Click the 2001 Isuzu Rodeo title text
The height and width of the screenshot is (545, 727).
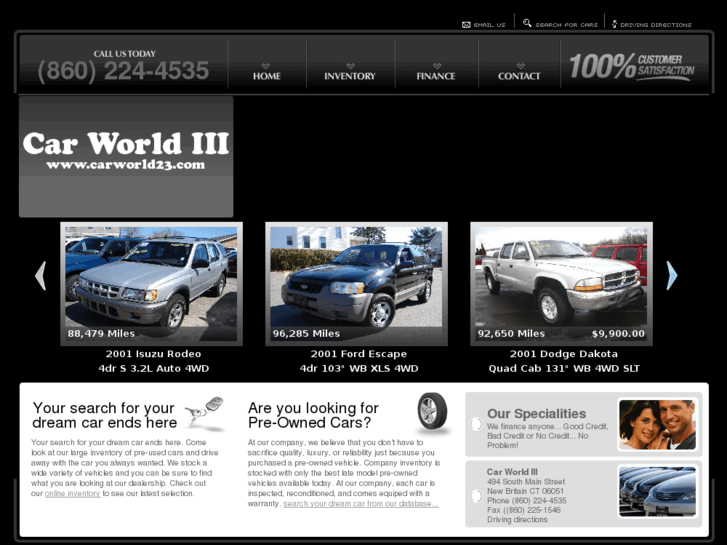(153, 354)
